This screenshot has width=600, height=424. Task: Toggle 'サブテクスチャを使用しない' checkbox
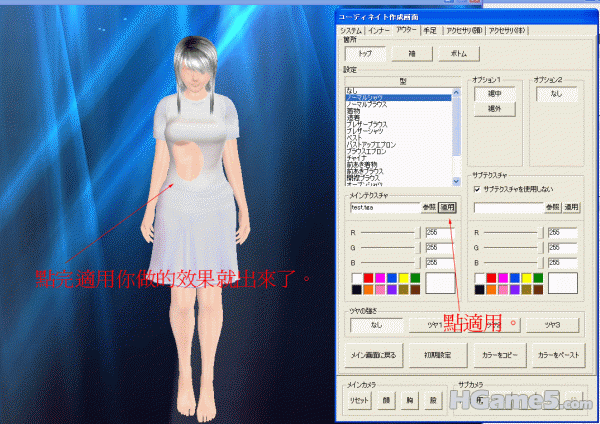click(x=476, y=187)
